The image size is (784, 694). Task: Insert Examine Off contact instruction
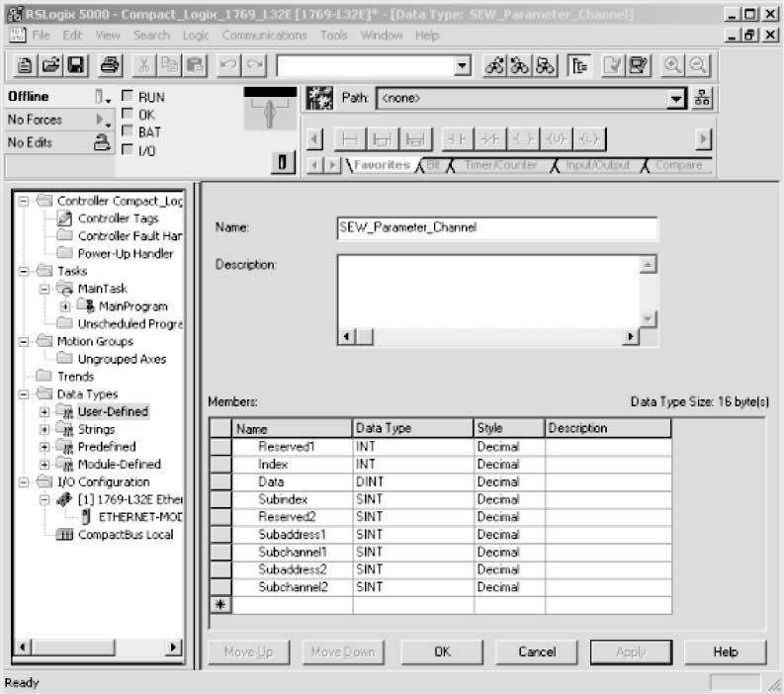click(490, 139)
